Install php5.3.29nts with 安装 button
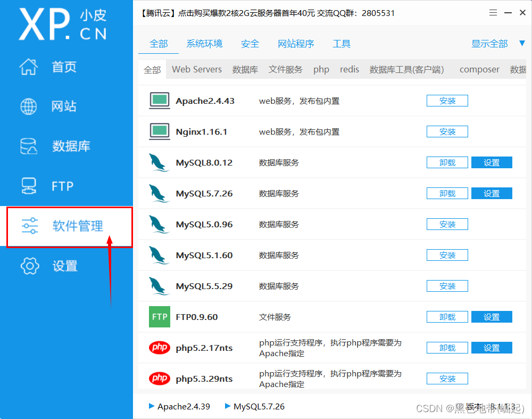 [x=447, y=379]
